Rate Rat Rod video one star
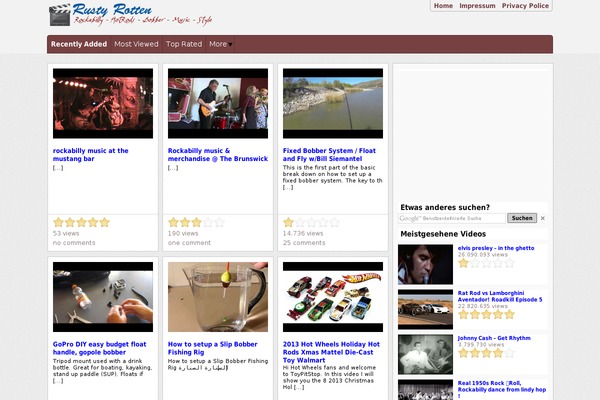Screen dimensions: 600x400 point(463,315)
